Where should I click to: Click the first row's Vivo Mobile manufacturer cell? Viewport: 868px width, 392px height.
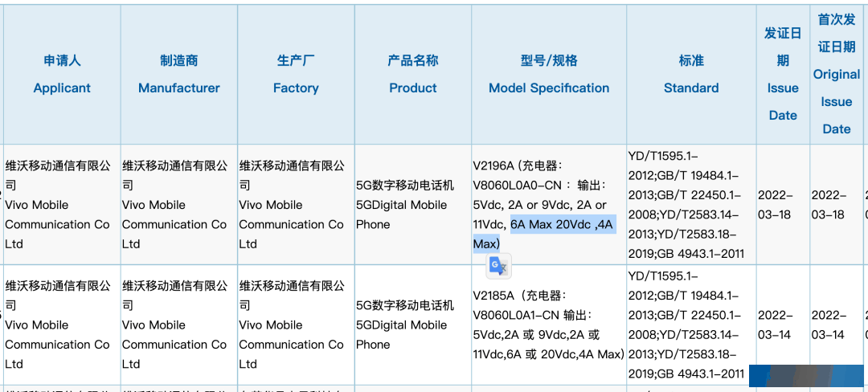178,205
